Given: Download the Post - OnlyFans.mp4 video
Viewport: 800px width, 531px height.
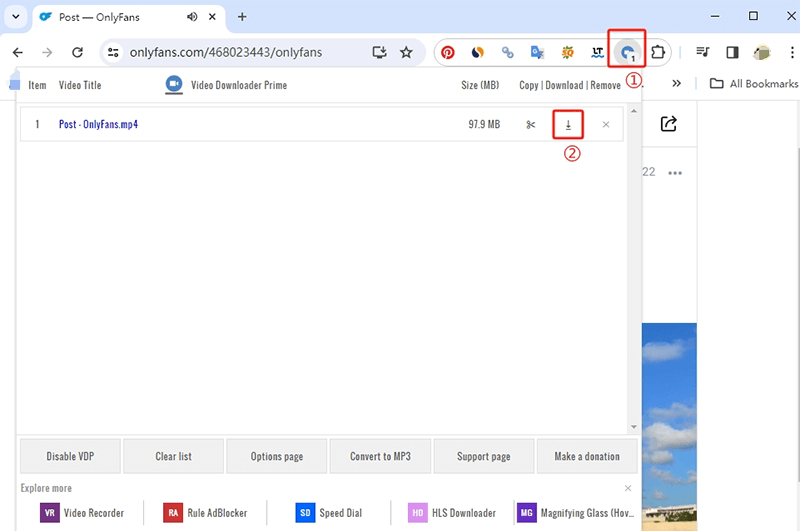Looking at the screenshot, I should tap(568, 125).
